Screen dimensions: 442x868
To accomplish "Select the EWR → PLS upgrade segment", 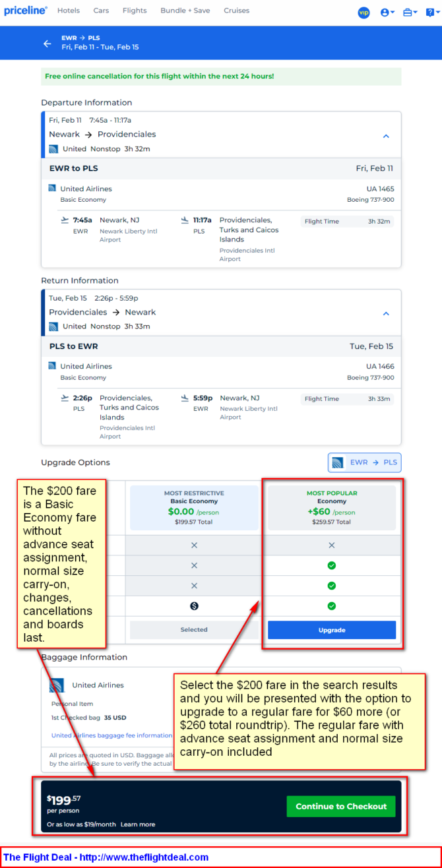I will pos(364,462).
